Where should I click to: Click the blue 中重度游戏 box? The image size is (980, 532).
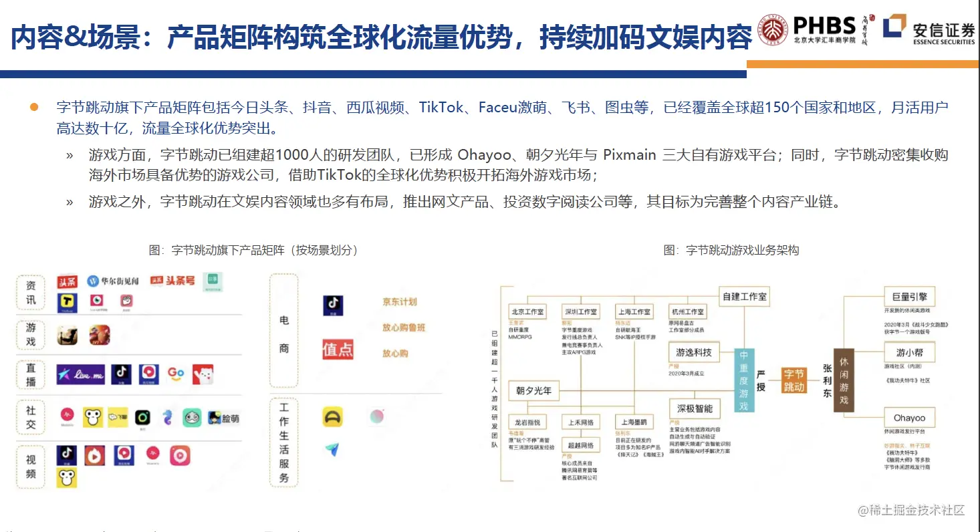click(x=744, y=380)
